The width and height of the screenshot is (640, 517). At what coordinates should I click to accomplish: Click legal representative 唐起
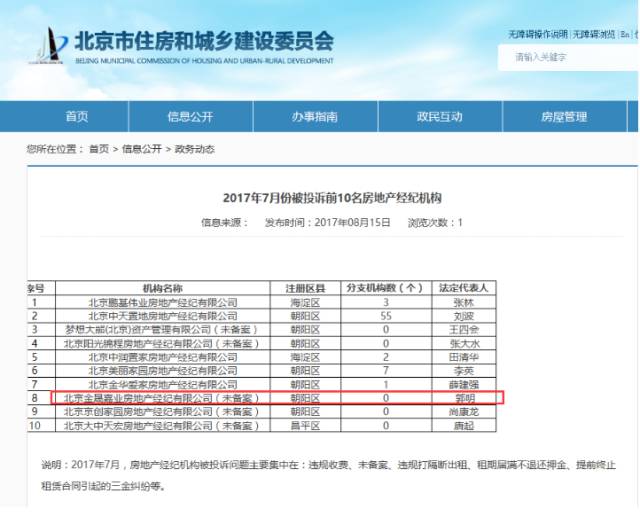tap(464, 426)
